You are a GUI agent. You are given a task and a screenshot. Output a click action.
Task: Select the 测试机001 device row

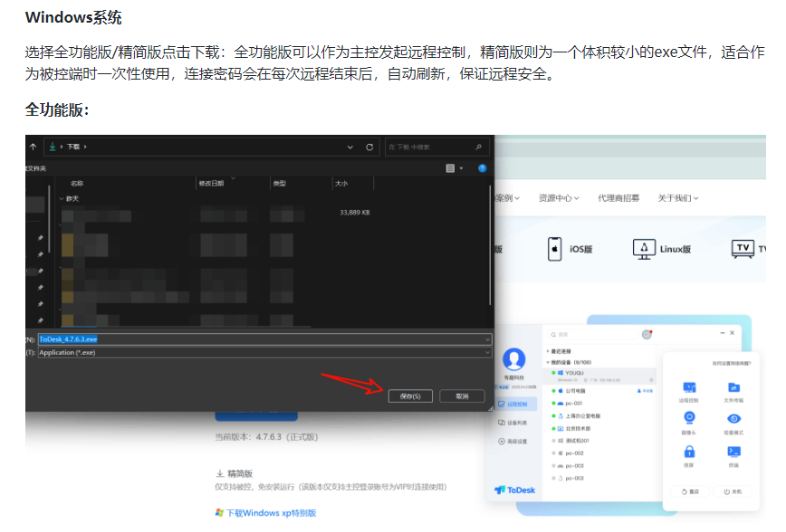[600, 441]
